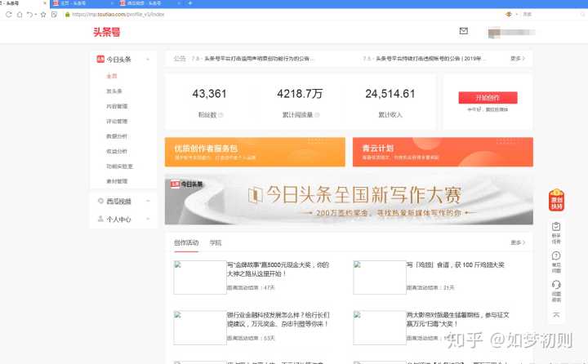Open the 常见问题 question mark icon
Screen dimensions: 588x364
tap(555, 260)
